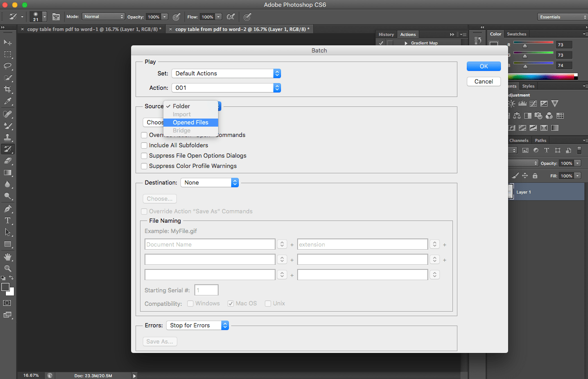Image resolution: width=588 pixels, height=379 pixels.
Task: Select the Quick Selection tool
Action: click(x=8, y=78)
